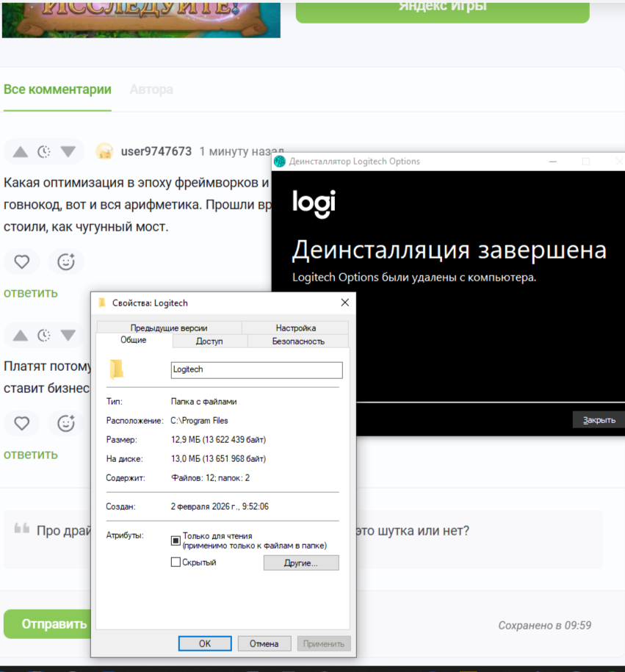Open the Другие attributes dialog
The image size is (625, 672).
tap(301, 563)
